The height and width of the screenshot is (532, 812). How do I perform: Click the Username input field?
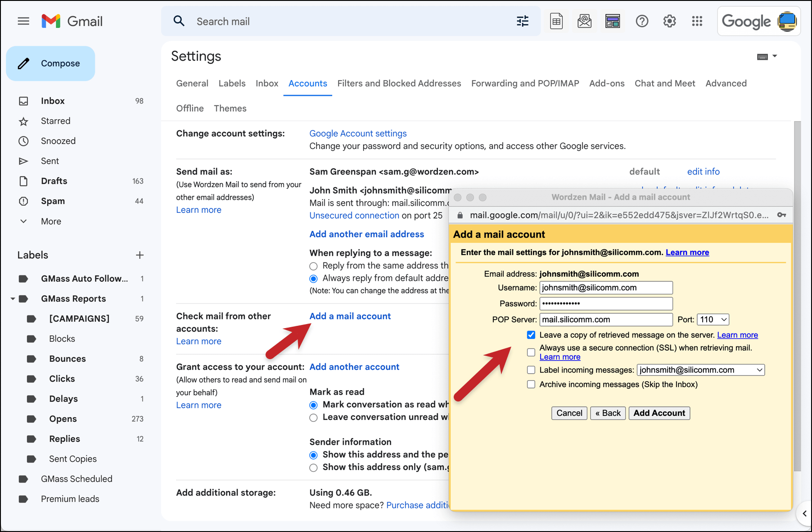click(x=606, y=288)
